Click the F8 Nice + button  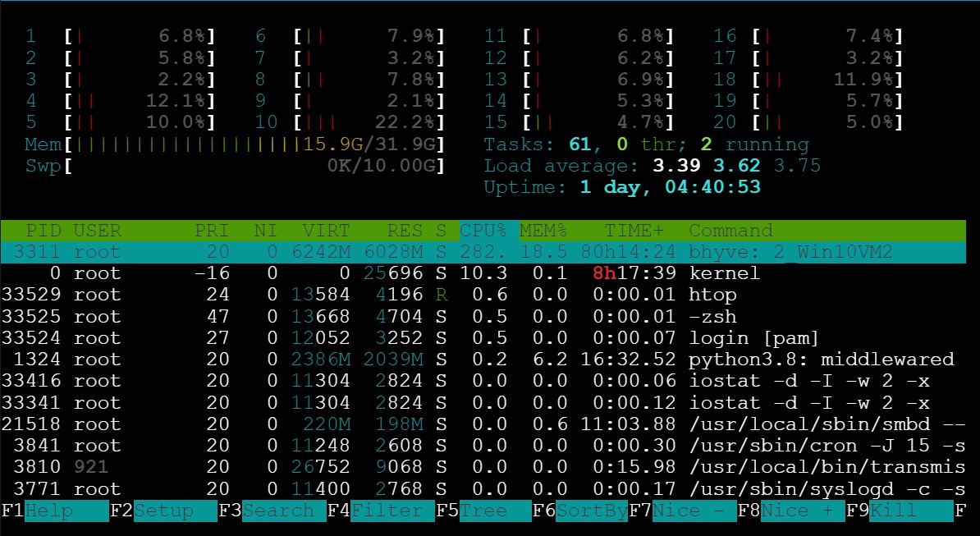coord(791,511)
